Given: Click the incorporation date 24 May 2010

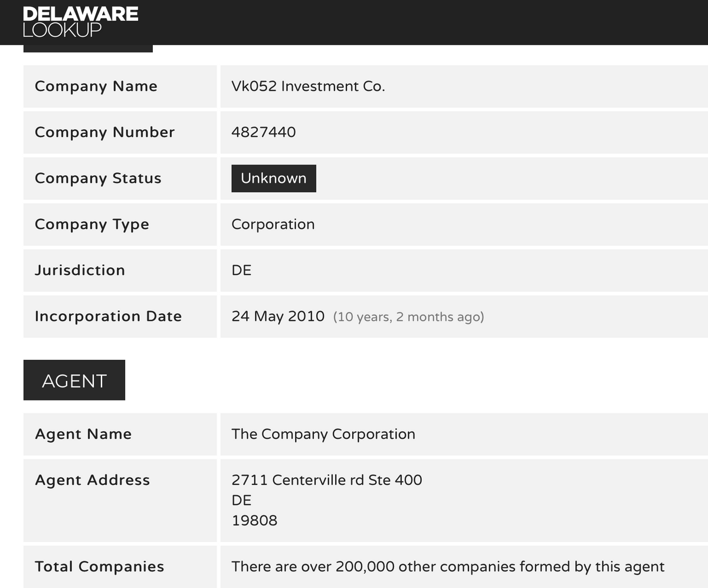Looking at the screenshot, I should pos(278,316).
